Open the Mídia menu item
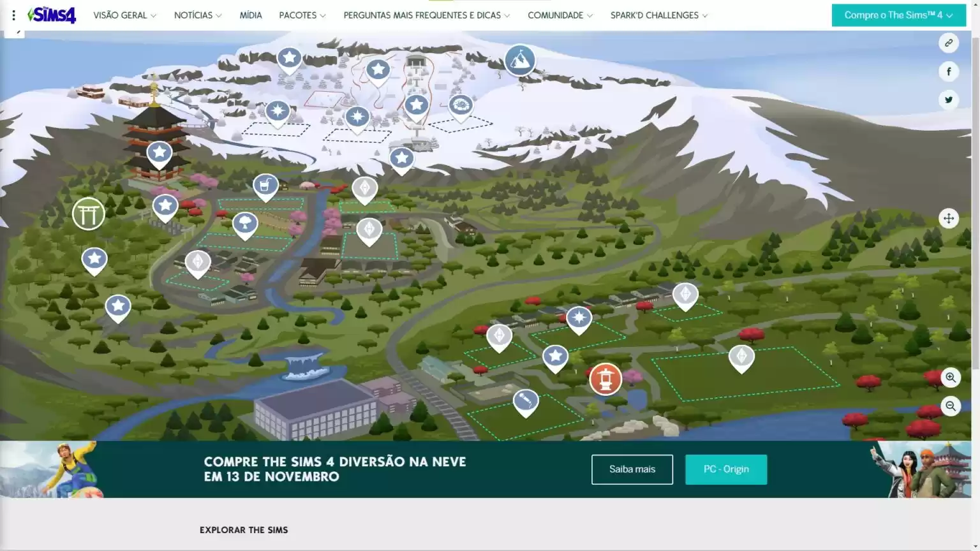This screenshot has height=551, width=980. click(x=250, y=15)
